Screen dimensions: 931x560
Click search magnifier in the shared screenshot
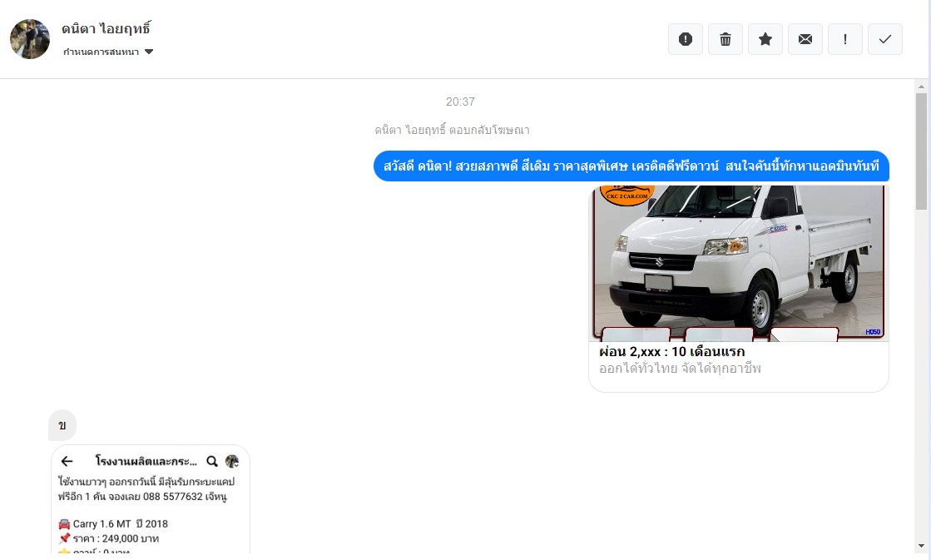211,462
